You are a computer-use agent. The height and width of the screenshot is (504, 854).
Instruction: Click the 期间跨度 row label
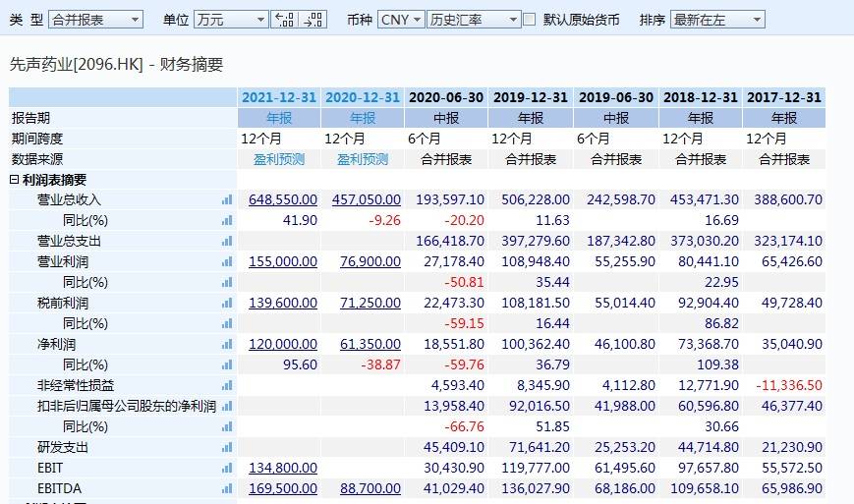point(37,139)
